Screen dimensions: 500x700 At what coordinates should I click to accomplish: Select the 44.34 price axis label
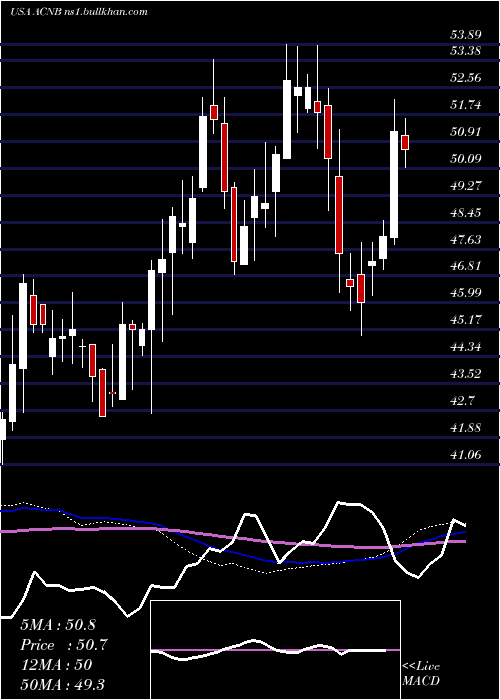click(x=465, y=347)
